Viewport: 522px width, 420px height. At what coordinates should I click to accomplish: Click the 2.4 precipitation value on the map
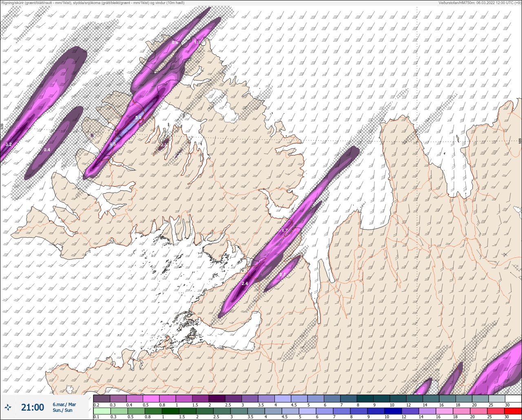[245, 283]
